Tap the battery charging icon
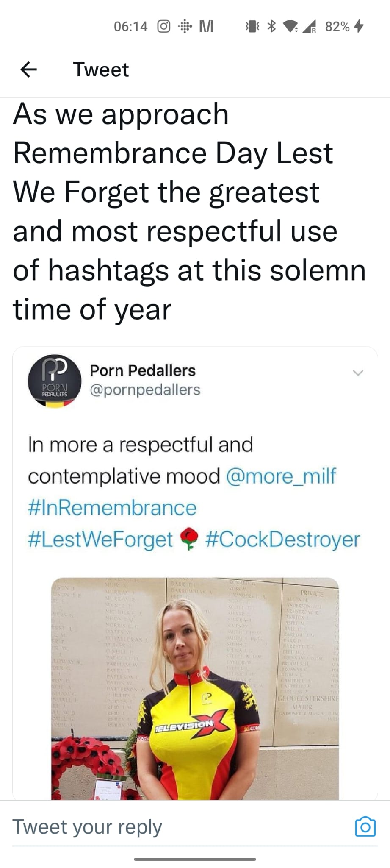The image size is (390, 868). point(359,27)
